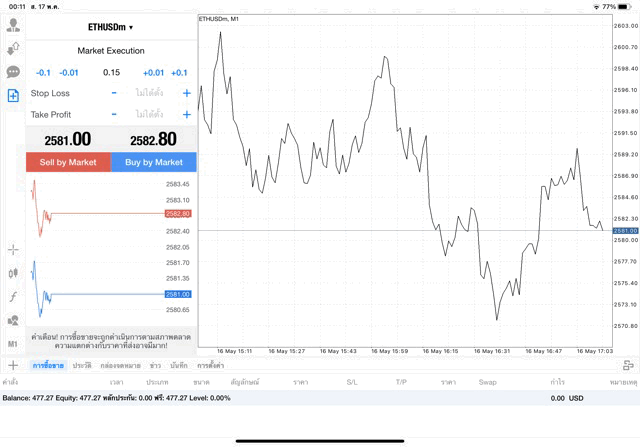The width and height of the screenshot is (640, 447).
Task: Switch to the ข่าว (News) tab
Action: [x=155, y=366]
